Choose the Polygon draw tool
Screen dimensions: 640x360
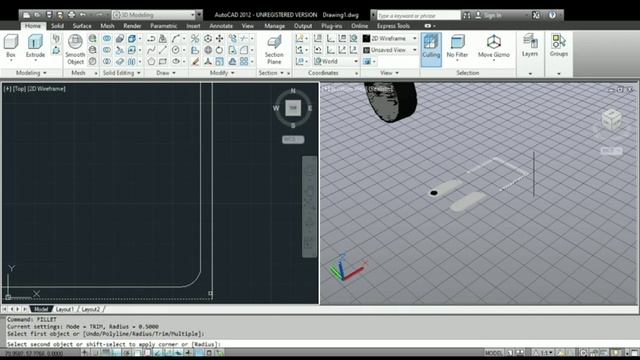[x=151, y=61]
